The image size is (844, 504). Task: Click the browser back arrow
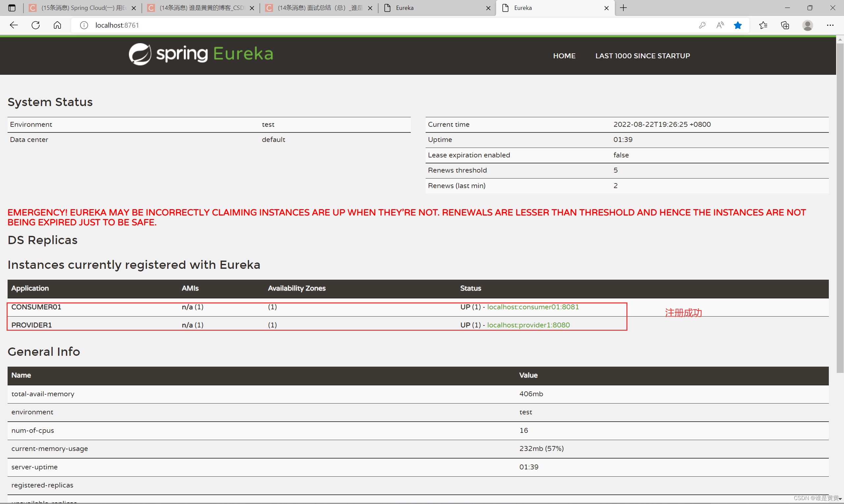click(x=14, y=25)
